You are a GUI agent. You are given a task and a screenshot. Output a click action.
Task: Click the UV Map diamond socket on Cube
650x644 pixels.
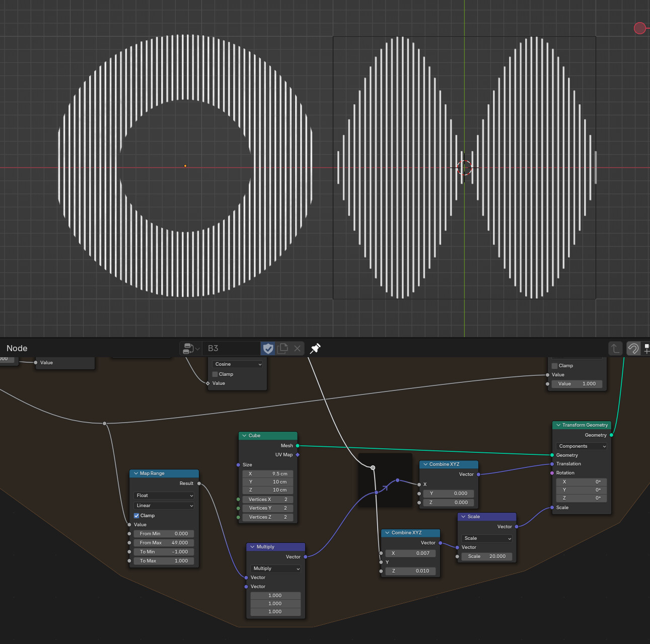coord(298,455)
